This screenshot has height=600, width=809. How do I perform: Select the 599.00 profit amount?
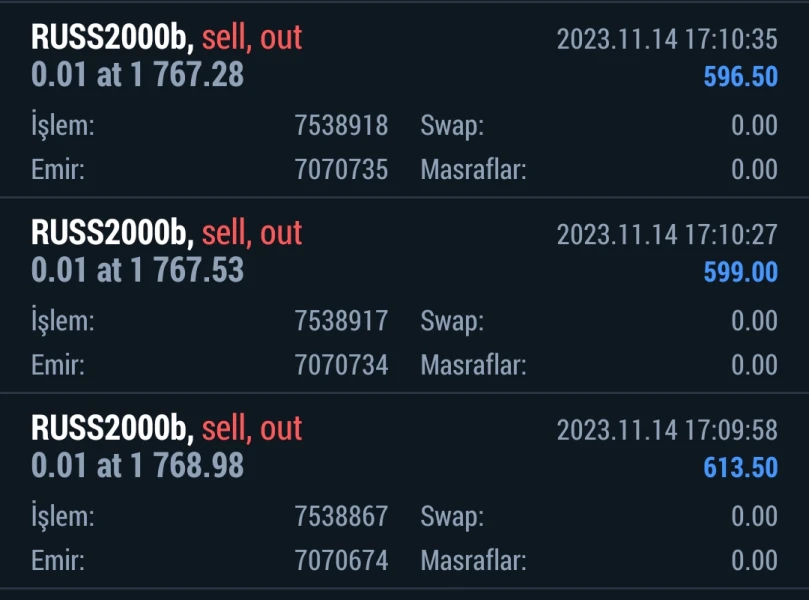tap(740, 272)
